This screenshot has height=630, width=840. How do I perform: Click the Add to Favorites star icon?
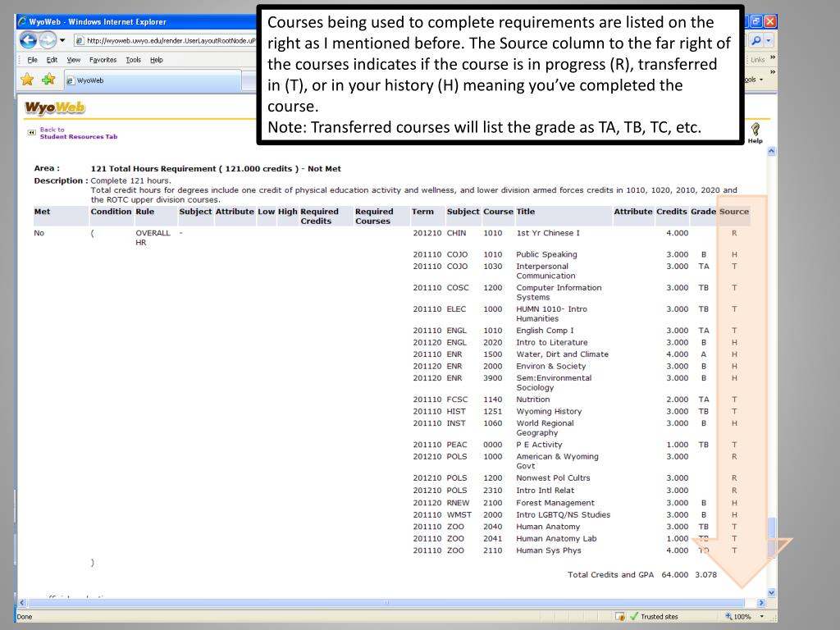click(x=48, y=80)
